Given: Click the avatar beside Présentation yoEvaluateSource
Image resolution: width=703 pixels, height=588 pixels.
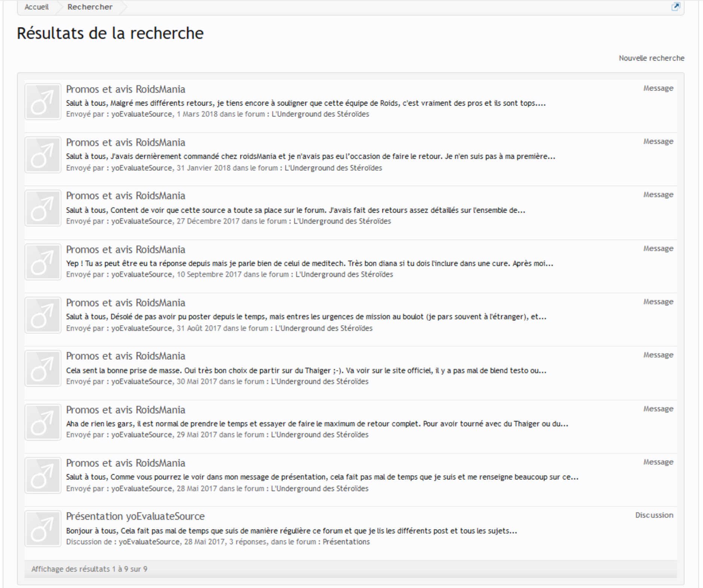Looking at the screenshot, I should point(43,528).
